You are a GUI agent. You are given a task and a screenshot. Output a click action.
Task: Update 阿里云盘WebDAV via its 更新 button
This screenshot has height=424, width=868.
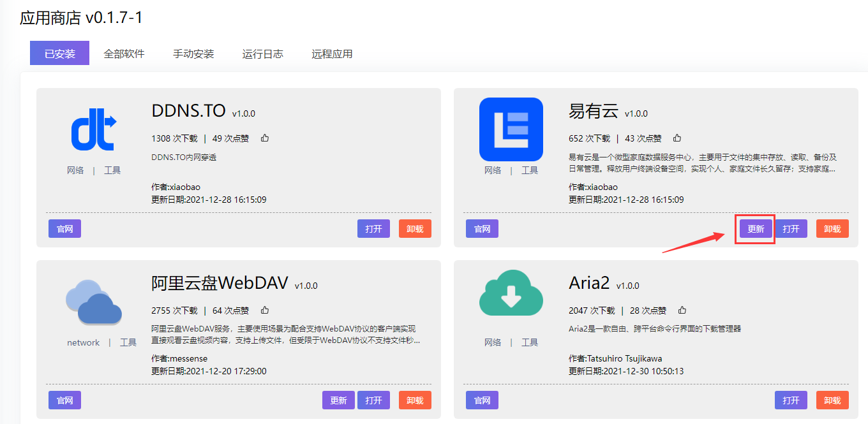[338, 400]
